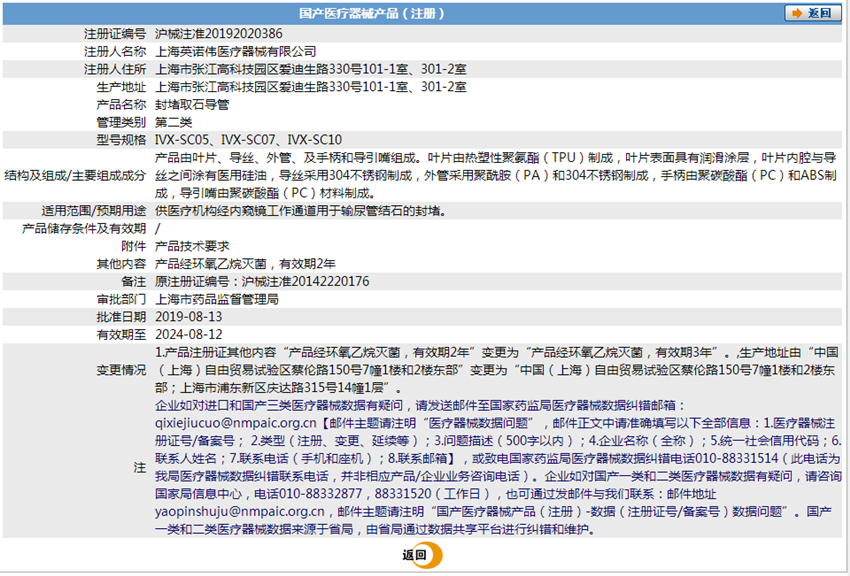Click the 备注 label
The width and height of the screenshot is (850, 576).
(x=134, y=282)
